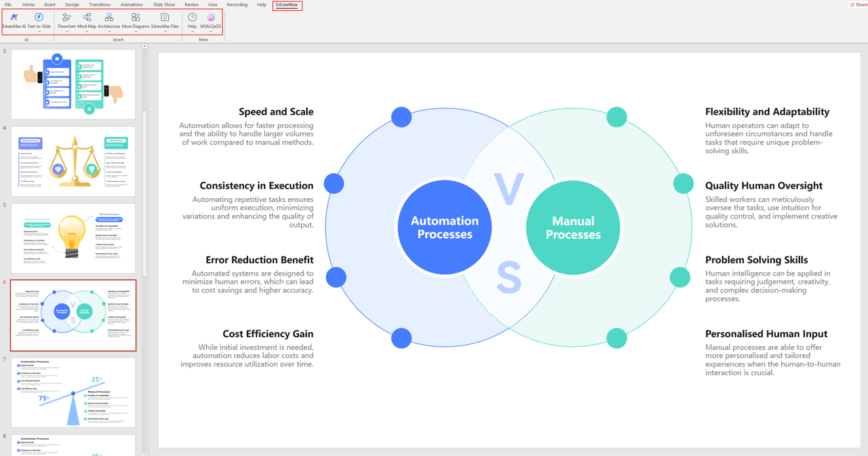Select slide 3 thumbnail
The width and height of the screenshot is (868, 456).
(73, 84)
